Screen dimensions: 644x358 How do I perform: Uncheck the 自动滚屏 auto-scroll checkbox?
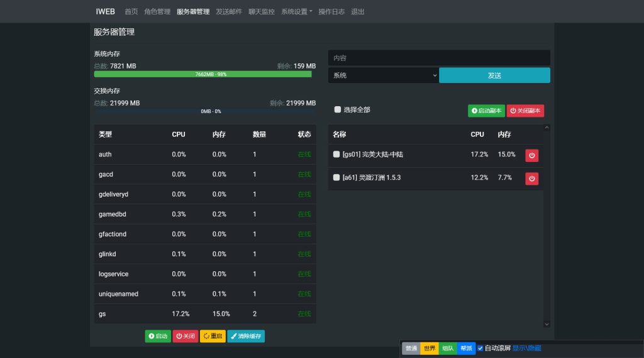(x=480, y=348)
